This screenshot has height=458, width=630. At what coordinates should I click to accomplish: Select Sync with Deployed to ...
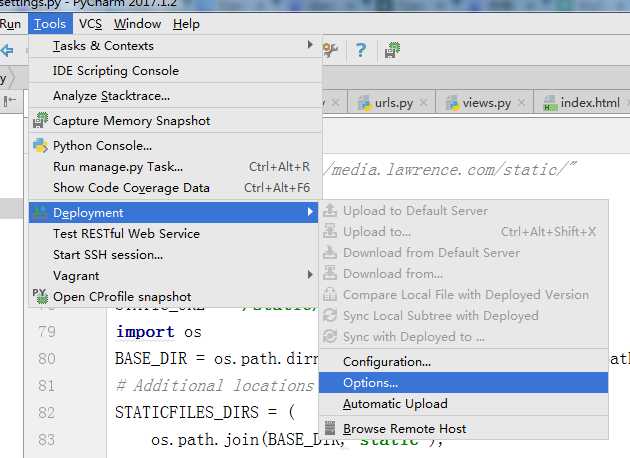click(464, 337)
